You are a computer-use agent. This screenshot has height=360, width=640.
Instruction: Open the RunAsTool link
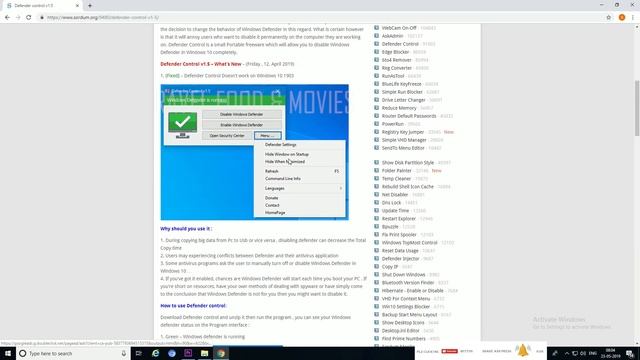click(393, 76)
